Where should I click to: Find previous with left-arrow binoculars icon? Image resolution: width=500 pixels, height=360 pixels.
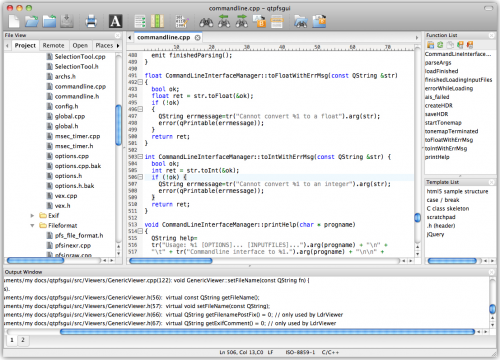pyautogui.click(x=224, y=21)
